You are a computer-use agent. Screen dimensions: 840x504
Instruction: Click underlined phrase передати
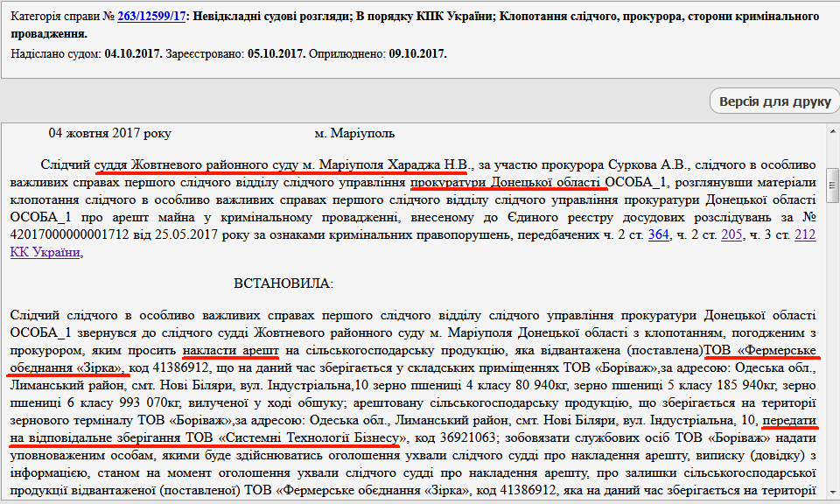click(789, 420)
